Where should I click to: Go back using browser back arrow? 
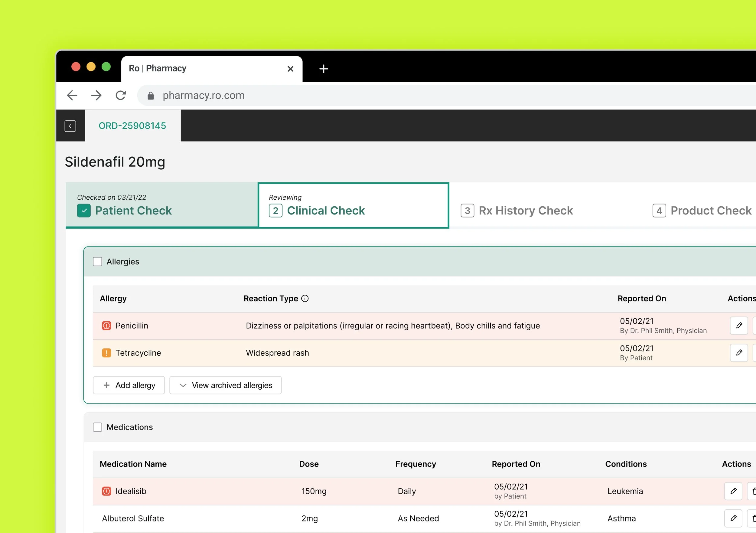click(x=72, y=96)
